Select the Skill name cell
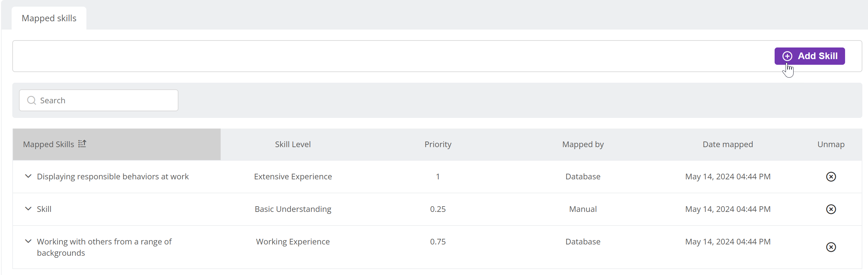The width and height of the screenshot is (868, 275). (44, 209)
